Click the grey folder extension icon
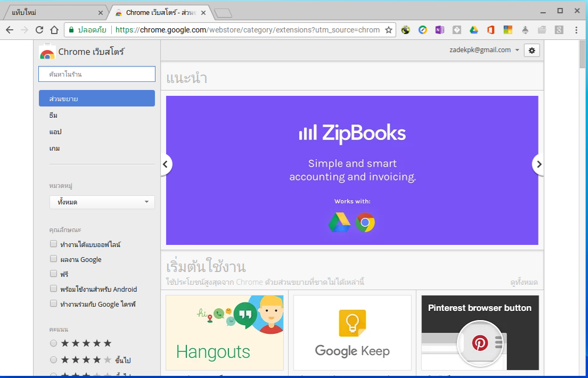 tap(542, 30)
